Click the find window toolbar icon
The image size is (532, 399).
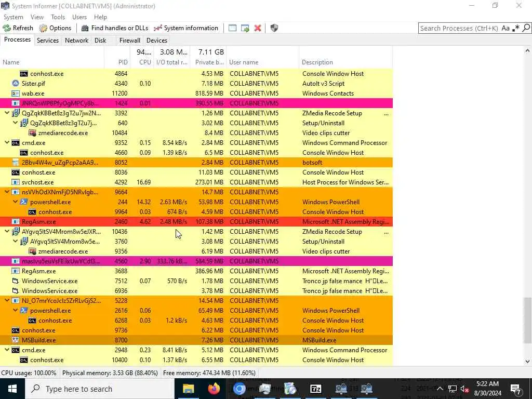tap(232, 28)
